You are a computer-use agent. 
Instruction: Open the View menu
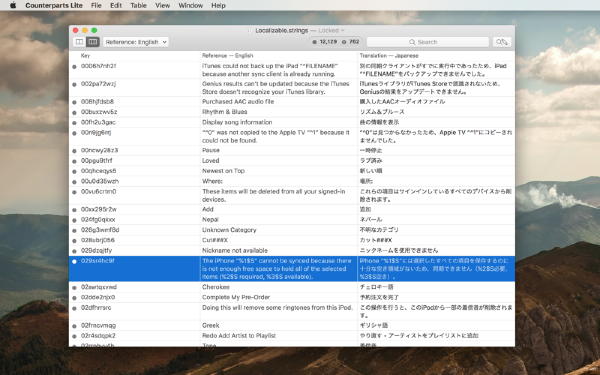click(163, 5)
